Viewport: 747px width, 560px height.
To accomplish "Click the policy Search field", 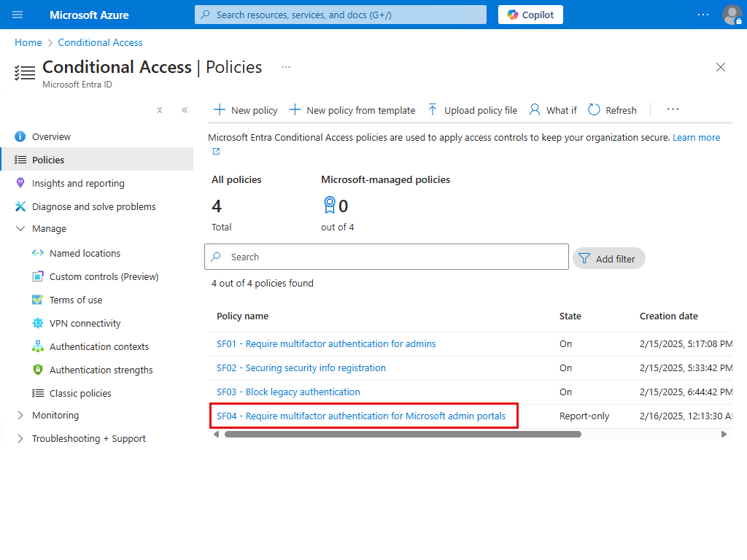I will click(x=387, y=257).
